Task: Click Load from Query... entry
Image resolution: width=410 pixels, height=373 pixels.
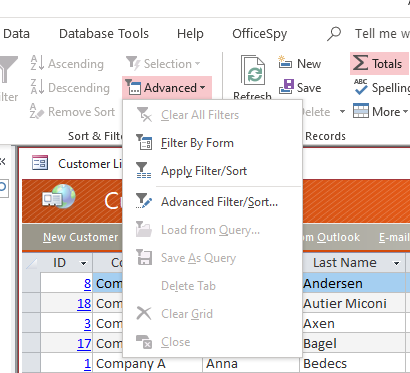Action: (x=212, y=230)
